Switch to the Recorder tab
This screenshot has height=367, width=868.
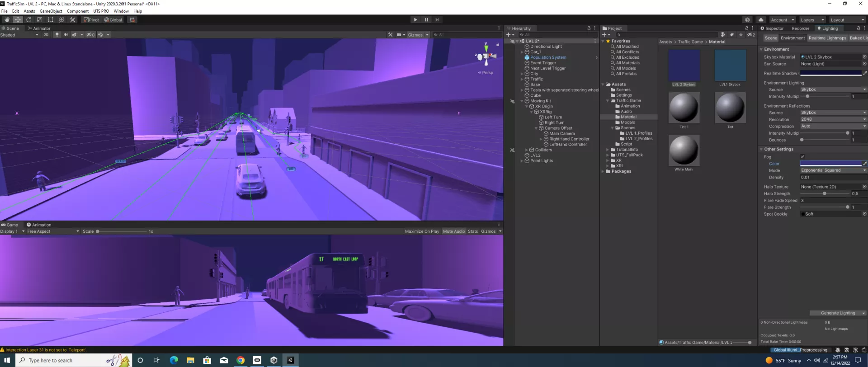[800, 28]
